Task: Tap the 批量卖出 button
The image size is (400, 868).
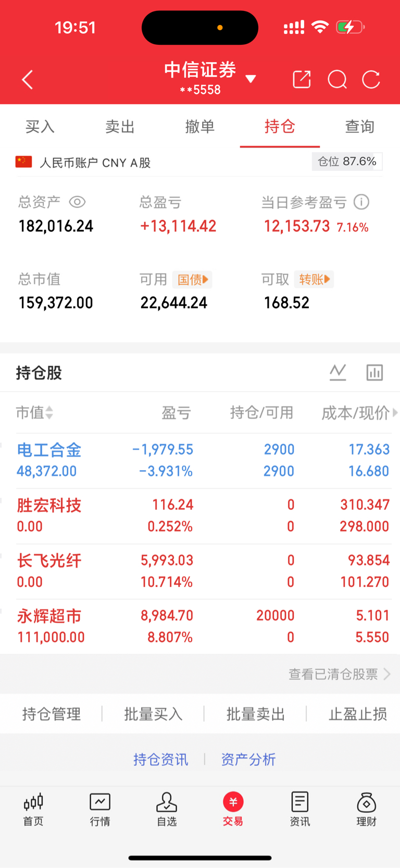Action: [256, 714]
